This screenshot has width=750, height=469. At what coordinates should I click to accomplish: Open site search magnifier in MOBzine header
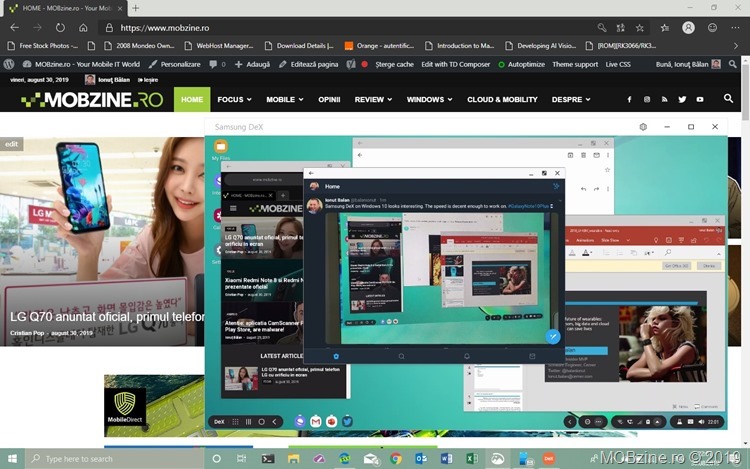[x=728, y=98]
